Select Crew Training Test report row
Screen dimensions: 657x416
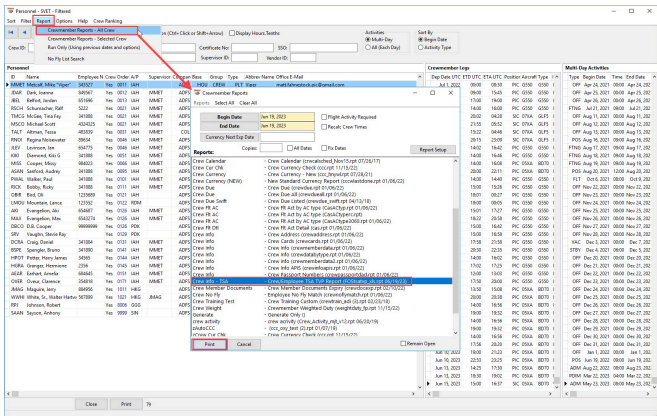[322, 301]
